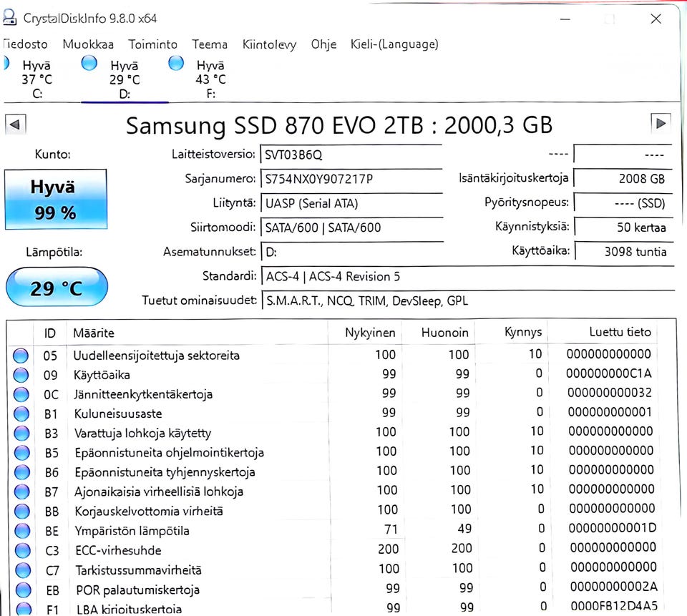
Task: Click the Tuetut ominaisuudet features field
Action: click(x=467, y=301)
